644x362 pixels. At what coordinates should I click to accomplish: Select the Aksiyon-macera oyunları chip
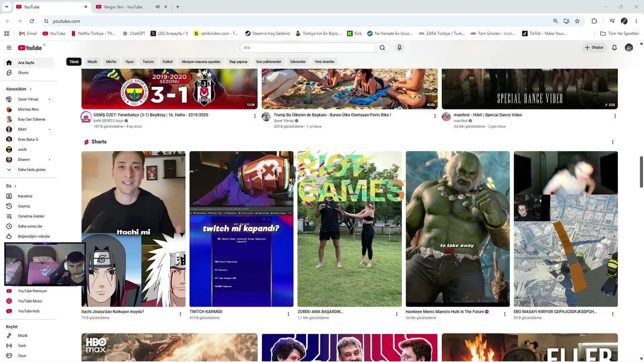click(x=201, y=62)
